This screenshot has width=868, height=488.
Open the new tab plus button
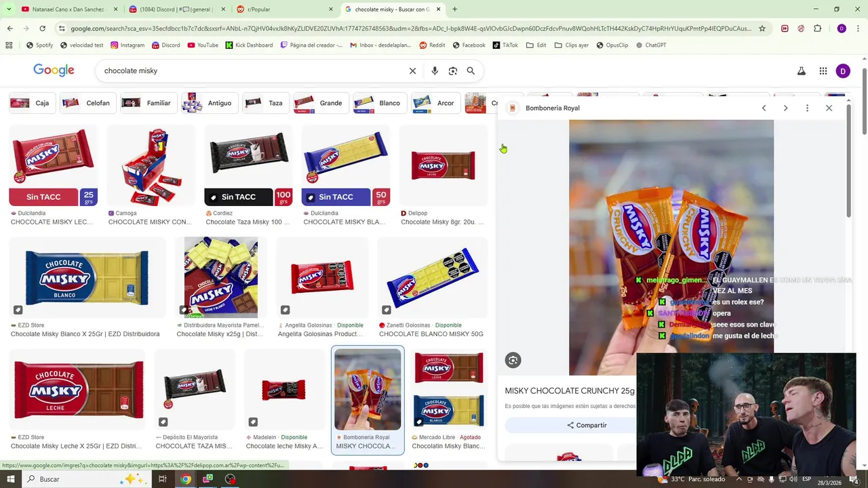(x=454, y=9)
